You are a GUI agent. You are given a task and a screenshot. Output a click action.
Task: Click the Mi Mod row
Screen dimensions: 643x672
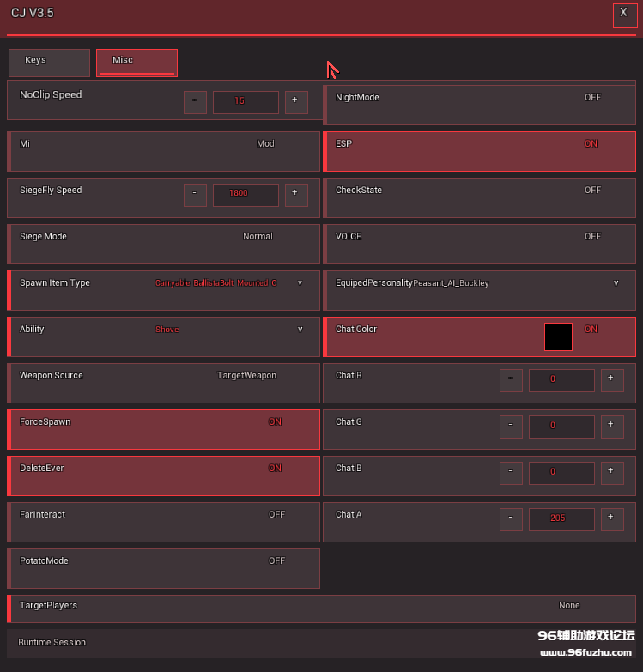click(x=163, y=151)
